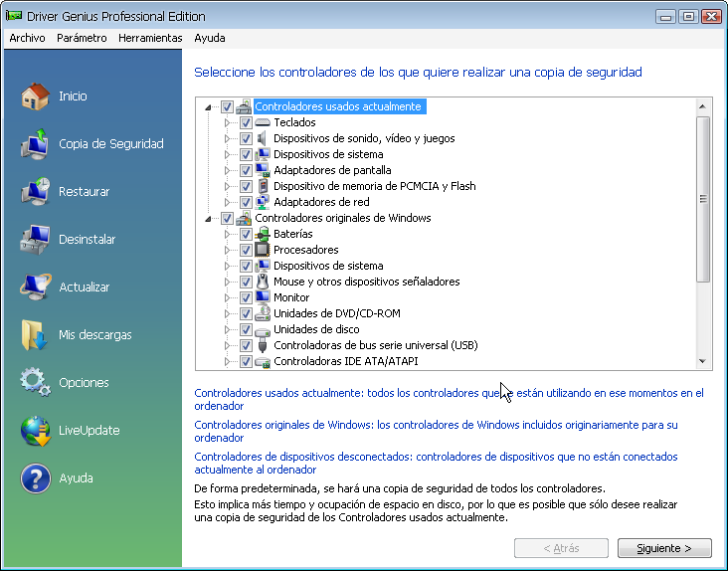728x571 pixels.
Task: Select the Desinstalar label in sidebar
Action: 87,239
